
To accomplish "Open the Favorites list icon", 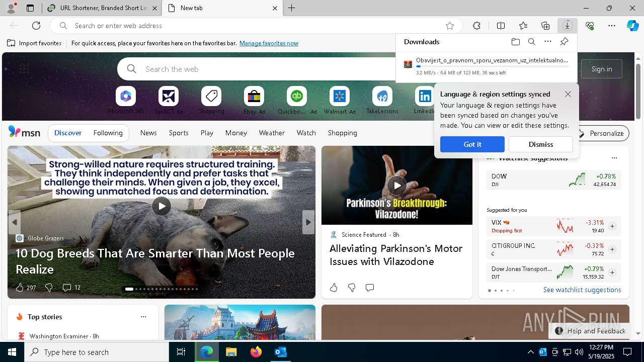I will pos(523,26).
